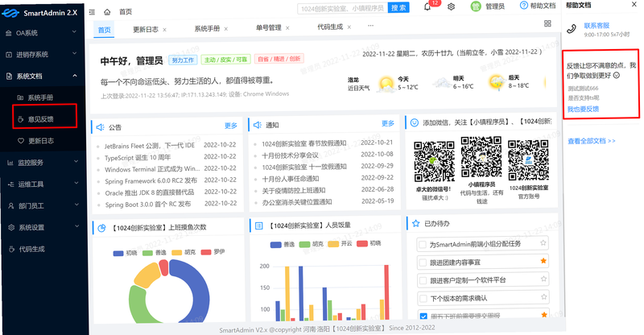Open 系统手册 in the sidebar
644x335 pixels.
(x=43, y=97)
